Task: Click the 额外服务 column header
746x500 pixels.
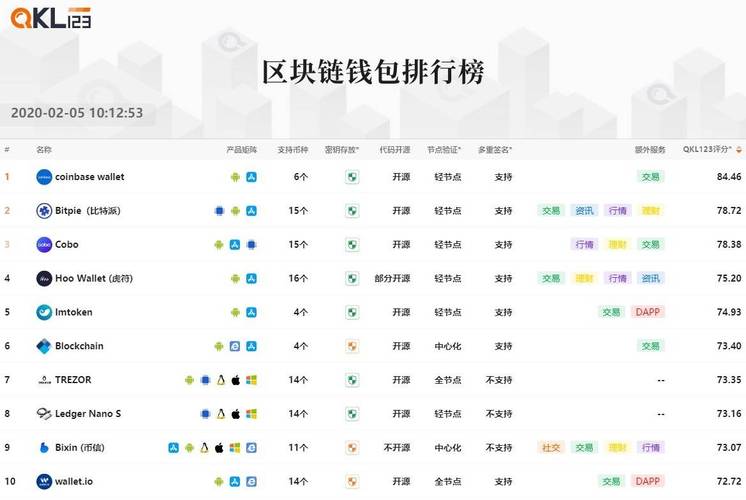Action: tap(650, 150)
